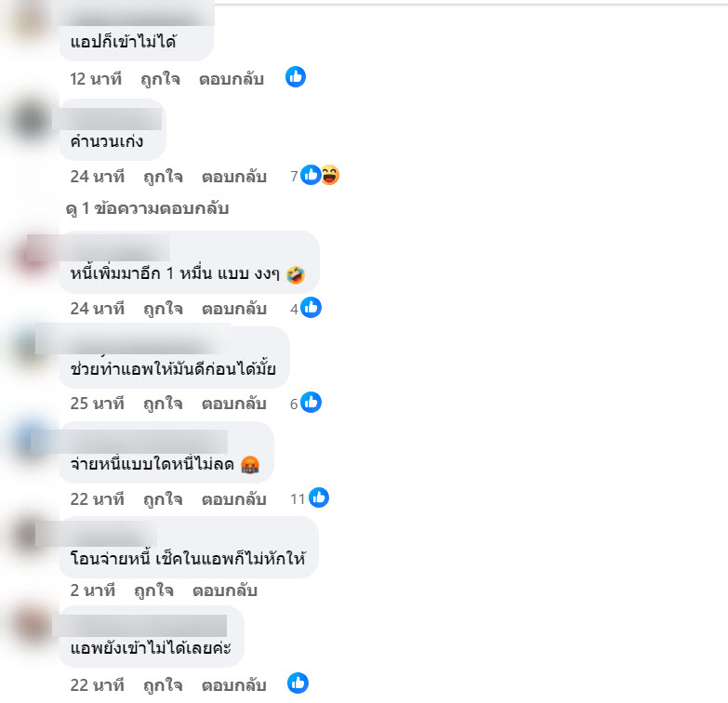728x703 pixels.
Task: Like the แอพยังเข้าไม่ได้เลยค่ะ comment via ถูกใจ
Action: 163,685
